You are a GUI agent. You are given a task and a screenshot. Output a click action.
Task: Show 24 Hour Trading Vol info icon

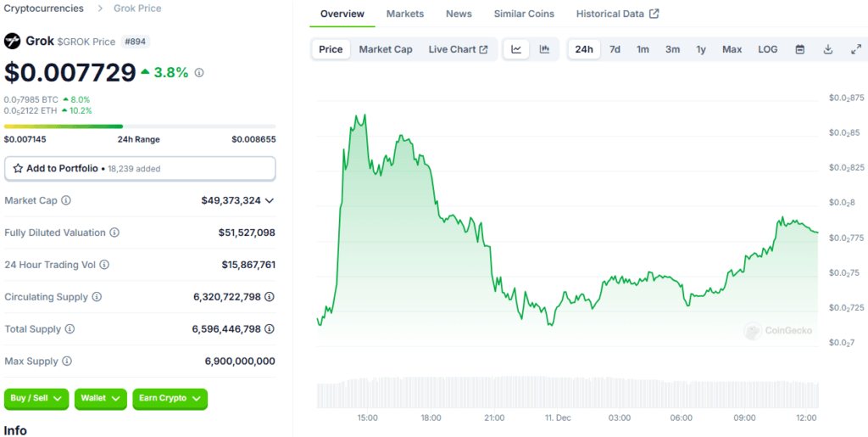point(104,265)
